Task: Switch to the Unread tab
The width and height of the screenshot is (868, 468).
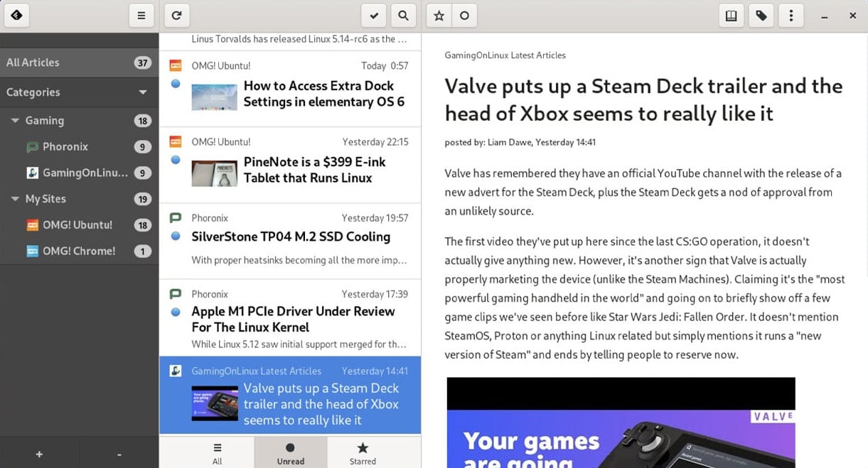Action: point(290,453)
